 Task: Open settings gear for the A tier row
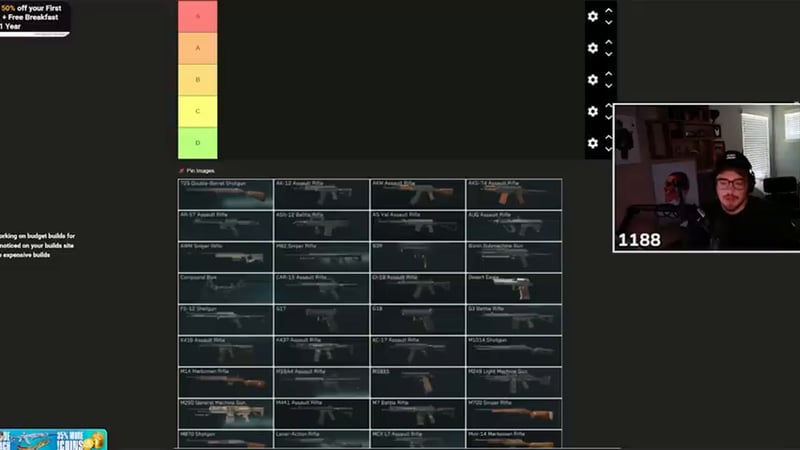click(x=592, y=48)
